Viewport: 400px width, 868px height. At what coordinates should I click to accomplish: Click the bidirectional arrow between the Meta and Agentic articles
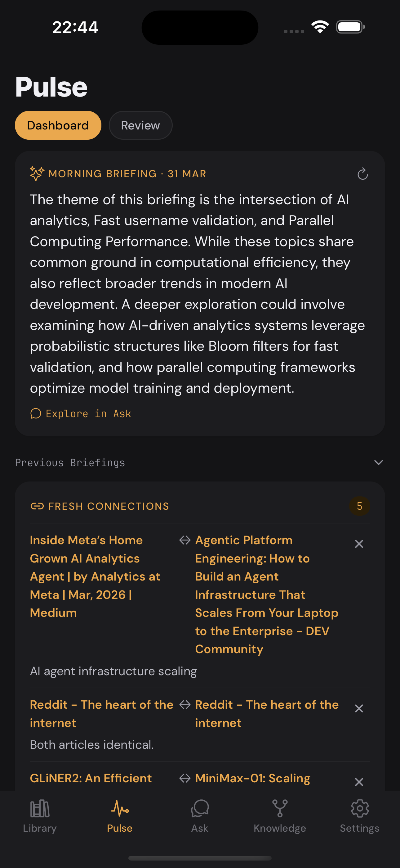point(185,540)
